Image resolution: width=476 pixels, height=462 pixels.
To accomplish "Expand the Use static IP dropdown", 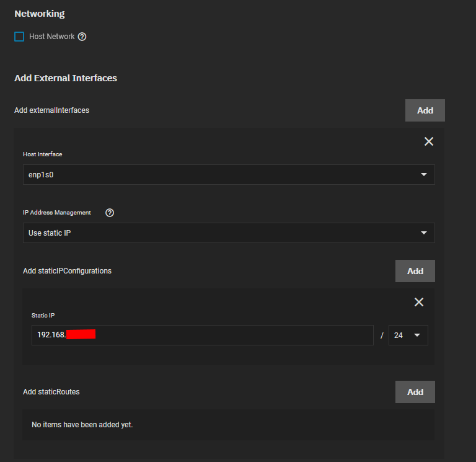I will (x=229, y=233).
